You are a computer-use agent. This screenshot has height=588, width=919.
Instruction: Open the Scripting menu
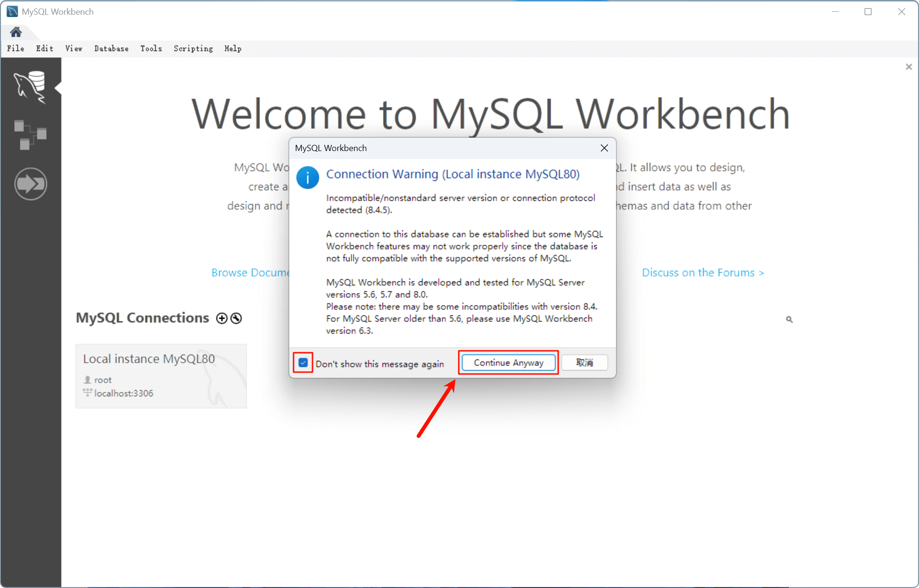tap(193, 48)
